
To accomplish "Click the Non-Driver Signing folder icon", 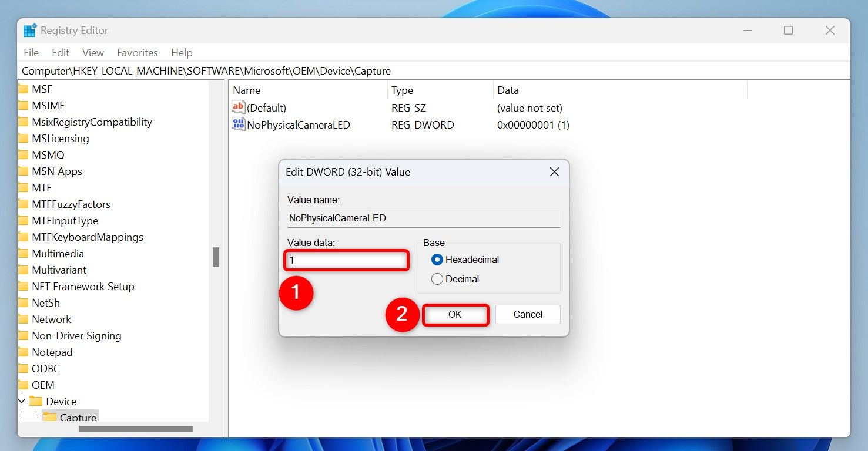I will [x=23, y=336].
